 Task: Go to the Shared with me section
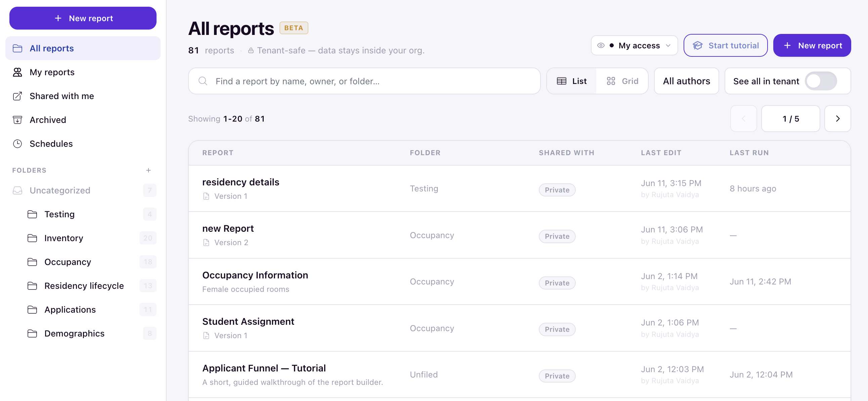pos(83,96)
